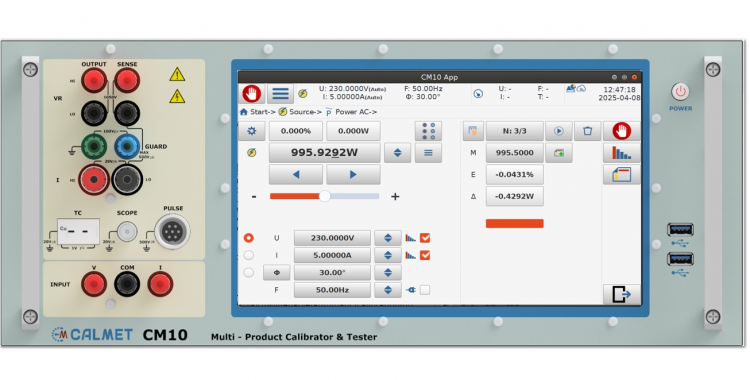Go to Source in the breadcrumb
This screenshot has width=750, height=380.
[300, 112]
